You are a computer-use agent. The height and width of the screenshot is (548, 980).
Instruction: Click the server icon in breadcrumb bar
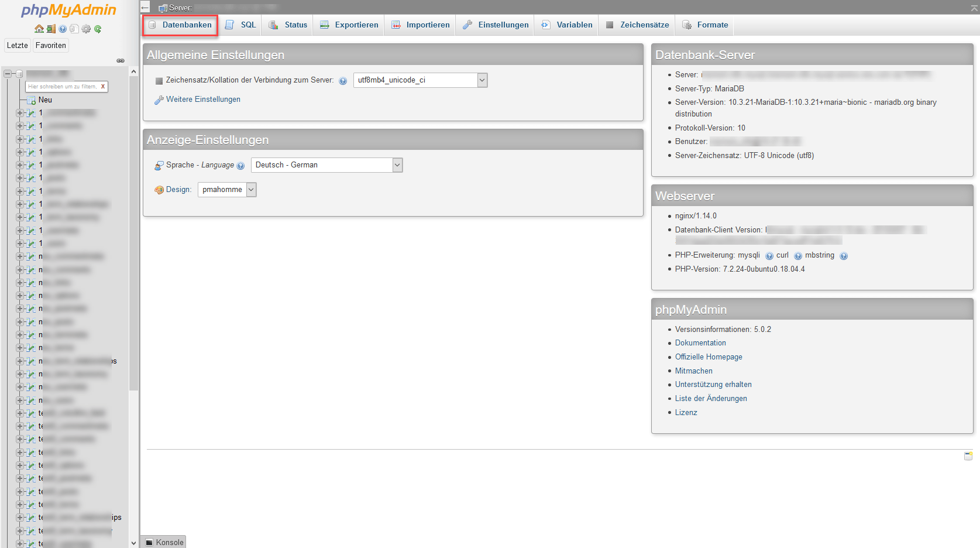(163, 8)
